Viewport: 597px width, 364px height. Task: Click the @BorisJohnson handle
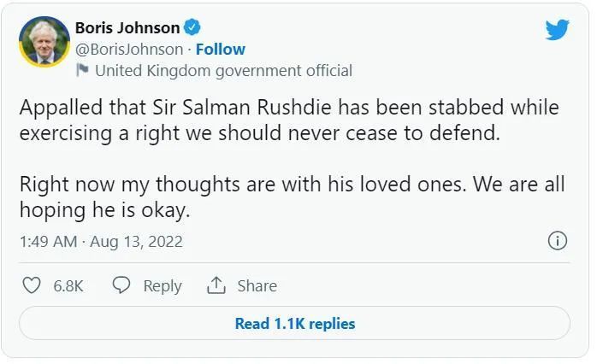[129, 49]
